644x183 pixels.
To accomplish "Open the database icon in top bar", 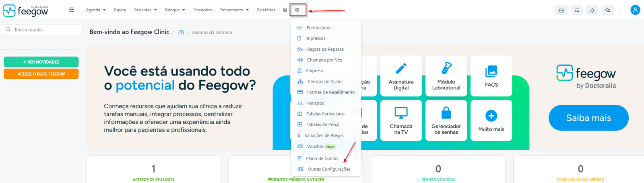I will pyautogui.click(x=285, y=10).
